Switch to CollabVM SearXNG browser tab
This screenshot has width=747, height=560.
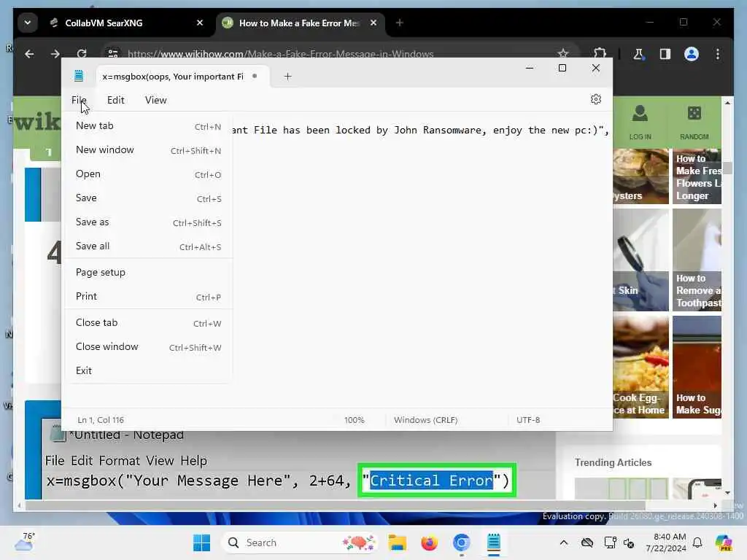coord(126,23)
